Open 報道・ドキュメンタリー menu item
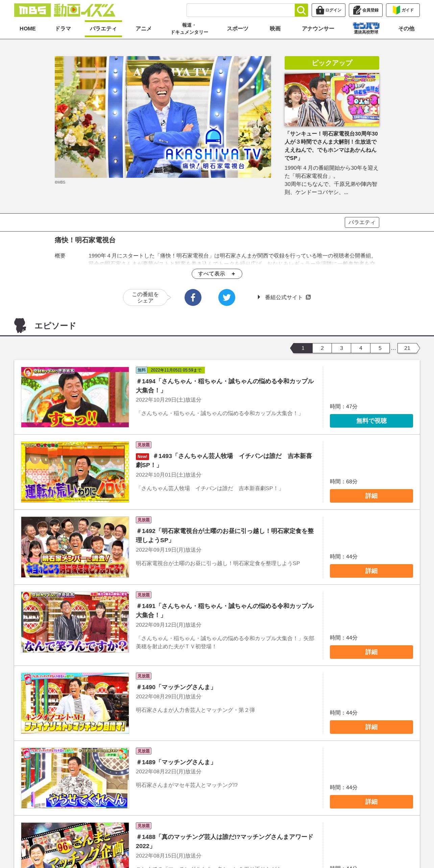Image resolution: width=434 pixels, height=868 pixels. (x=189, y=29)
